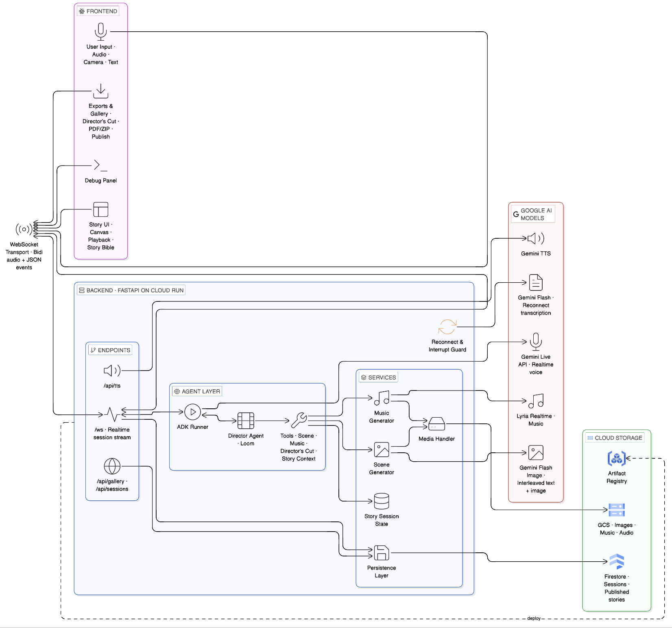The image size is (672, 628).
Task: Click the 'Gemini TTS' text label
Action: pyautogui.click(x=536, y=253)
